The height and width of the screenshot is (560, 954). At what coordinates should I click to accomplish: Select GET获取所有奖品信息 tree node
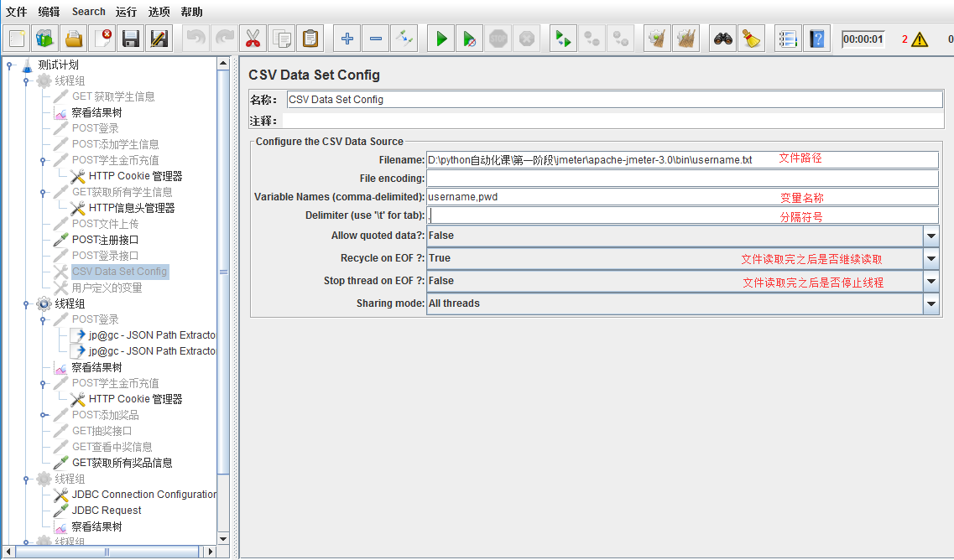pyautogui.click(x=122, y=463)
